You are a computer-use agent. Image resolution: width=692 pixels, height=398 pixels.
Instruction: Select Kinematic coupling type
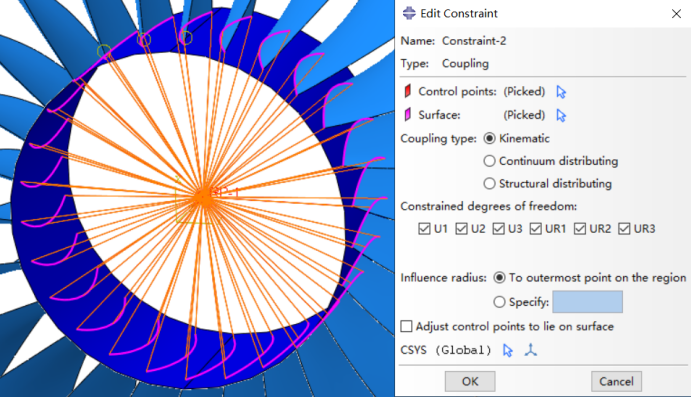click(489, 139)
